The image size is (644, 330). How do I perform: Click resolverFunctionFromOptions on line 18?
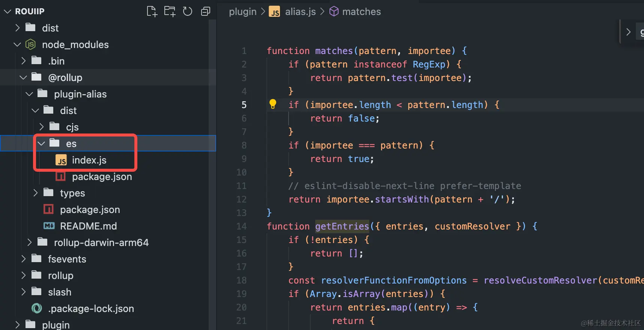(x=394, y=280)
